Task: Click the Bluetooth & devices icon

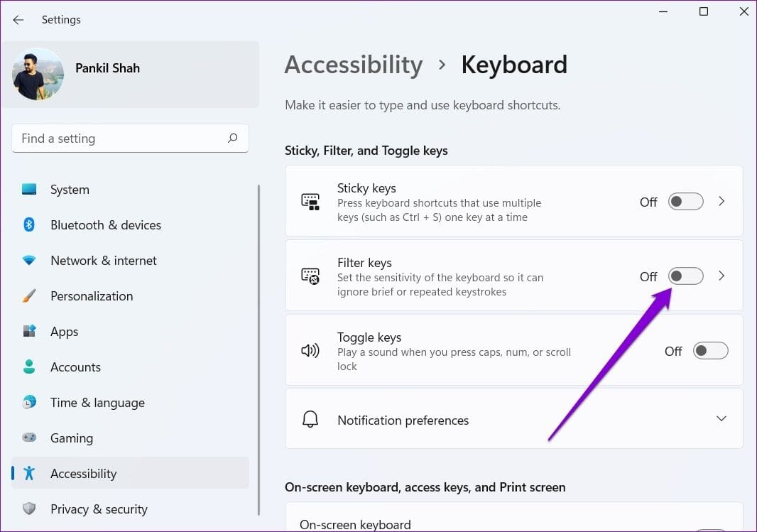Action: pyautogui.click(x=29, y=225)
